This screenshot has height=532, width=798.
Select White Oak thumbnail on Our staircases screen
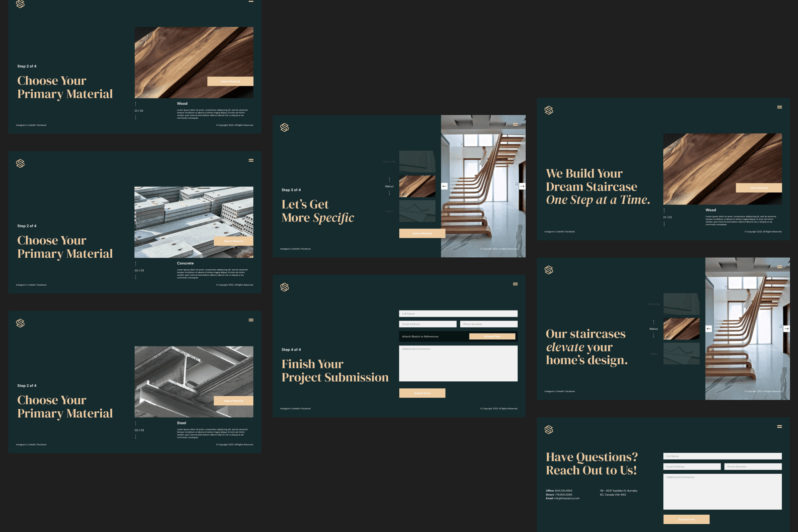point(681,304)
